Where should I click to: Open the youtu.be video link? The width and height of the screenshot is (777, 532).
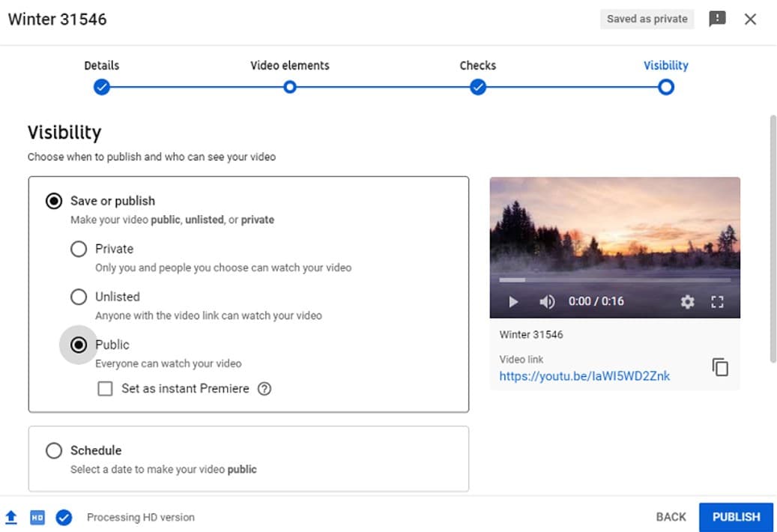[x=584, y=376]
